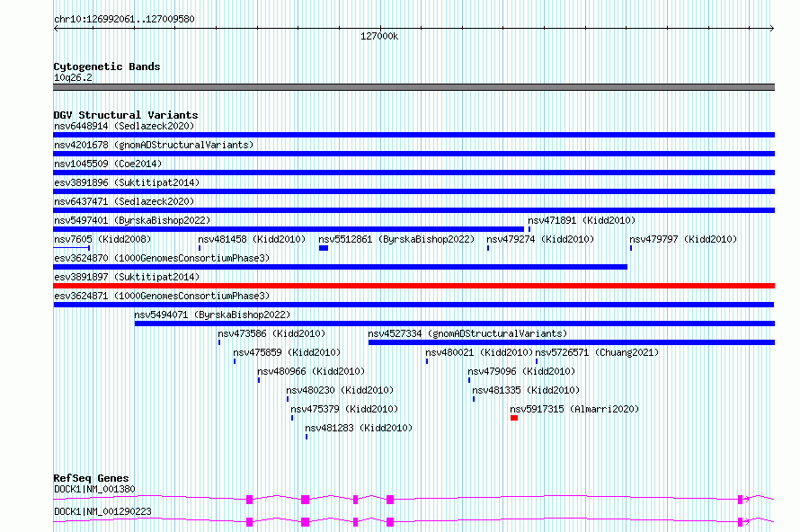800x532 pixels.
Task: Select the nsv475859 (Kidd2010) label
Action: pos(287,352)
